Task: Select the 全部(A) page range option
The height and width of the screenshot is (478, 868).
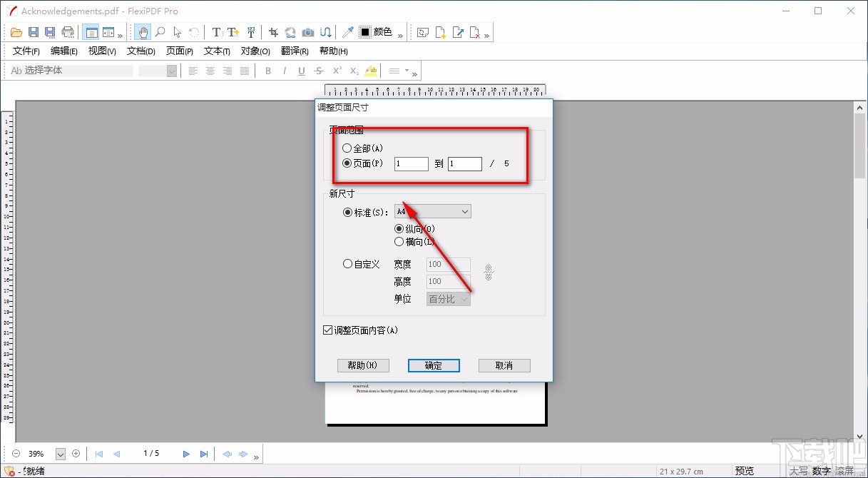Action: pos(347,148)
